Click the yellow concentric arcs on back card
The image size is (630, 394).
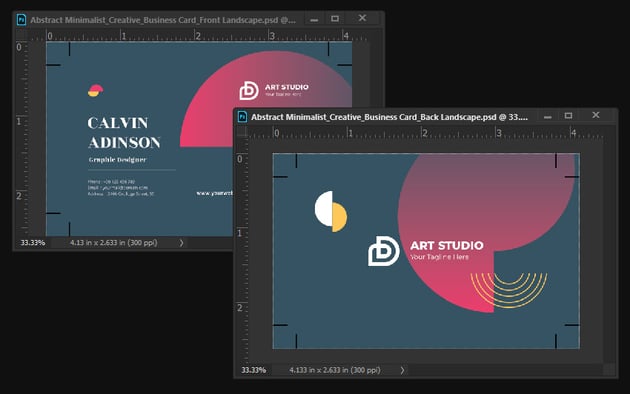click(x=509, y=291)
